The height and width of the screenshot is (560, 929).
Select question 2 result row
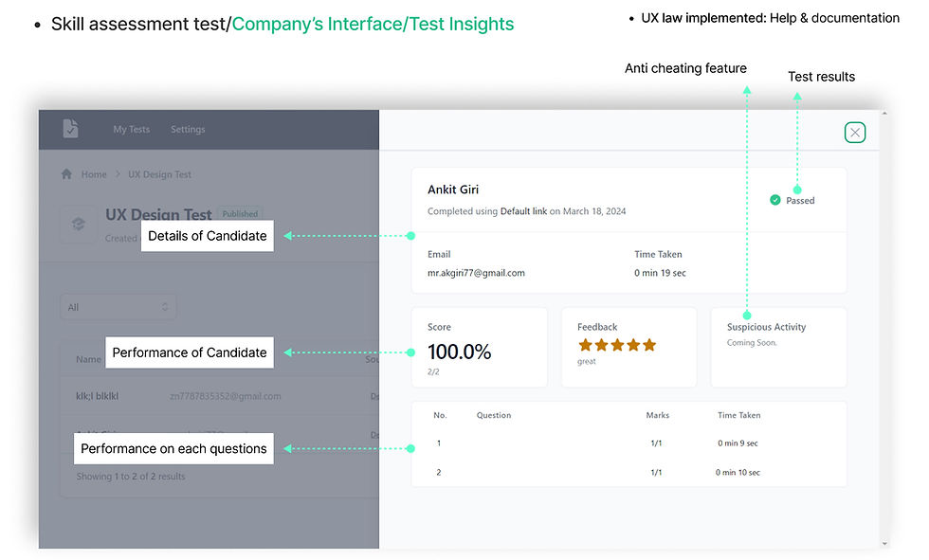click(628, 472)
